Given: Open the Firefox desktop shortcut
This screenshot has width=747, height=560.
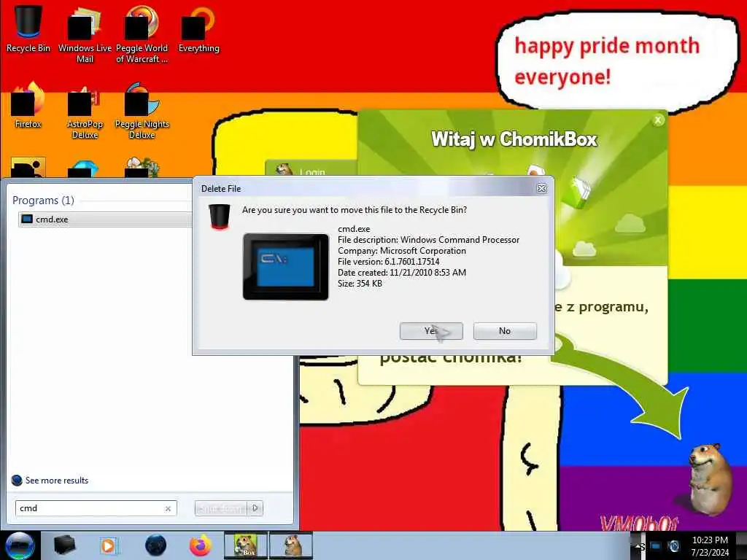Looking at the screenshot, I should 28,106.
